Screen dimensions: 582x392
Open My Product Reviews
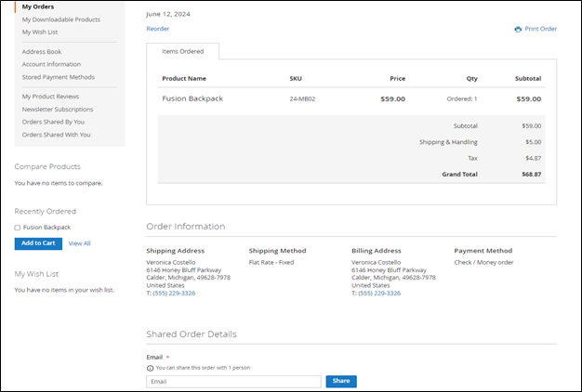pos(50,97)
